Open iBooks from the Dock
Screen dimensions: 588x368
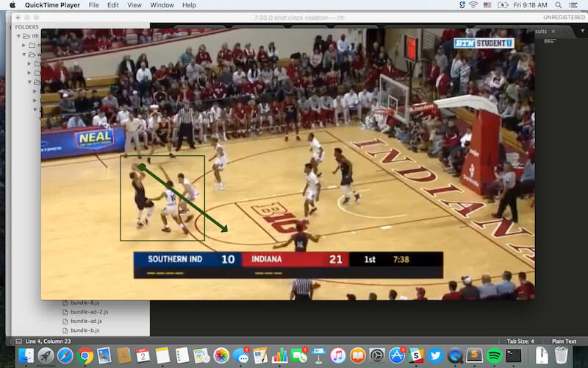click(x=358, y=355)
